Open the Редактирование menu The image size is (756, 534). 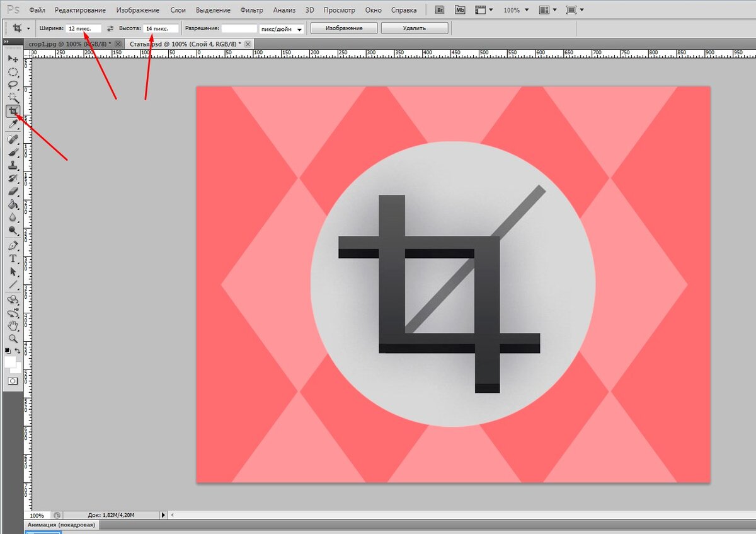coord(80,11)
